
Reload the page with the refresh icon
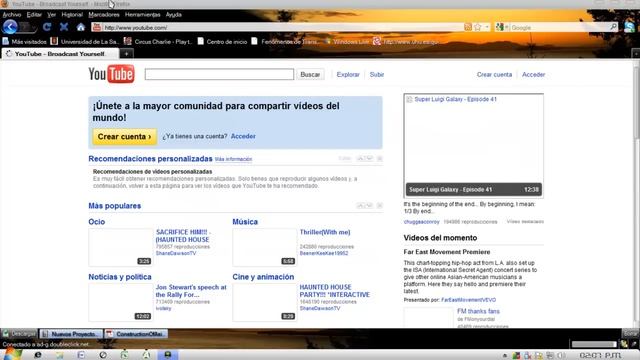(47, 27)
